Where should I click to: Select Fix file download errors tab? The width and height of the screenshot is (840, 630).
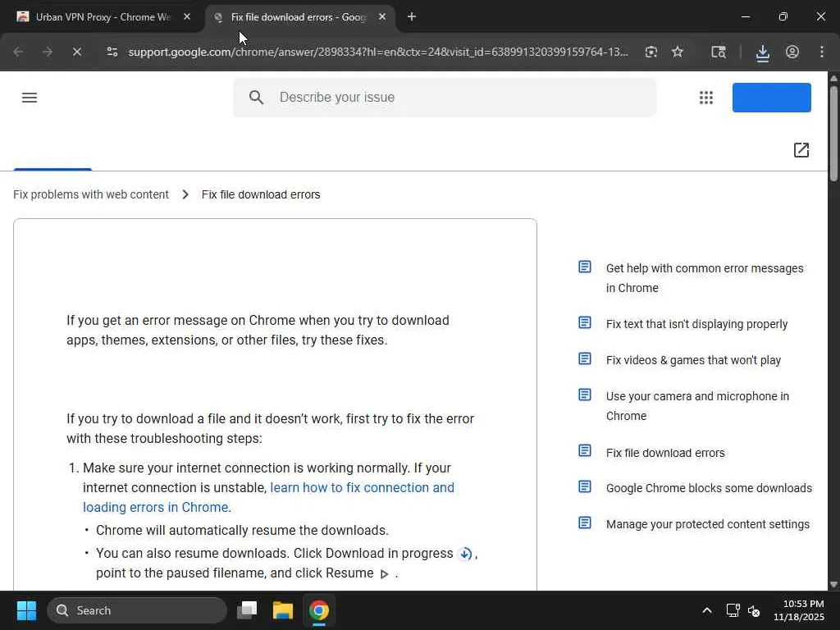[299, 17]
